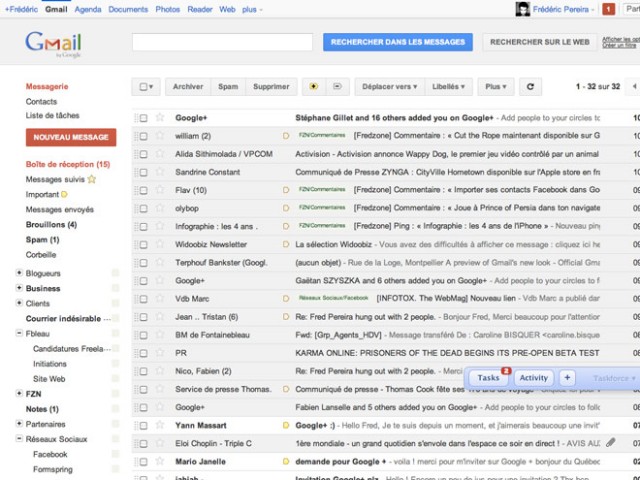Open Boîte de réception (15)
Image resolution: width=640 pixels, height=480 pixels.
point(68,164)
